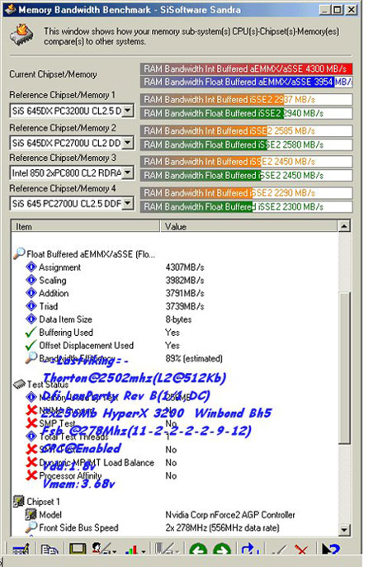Open dropdown arrow next to bar chart icon
The image size is (392, 567).
pyautogui.click(x=144, y=552)
